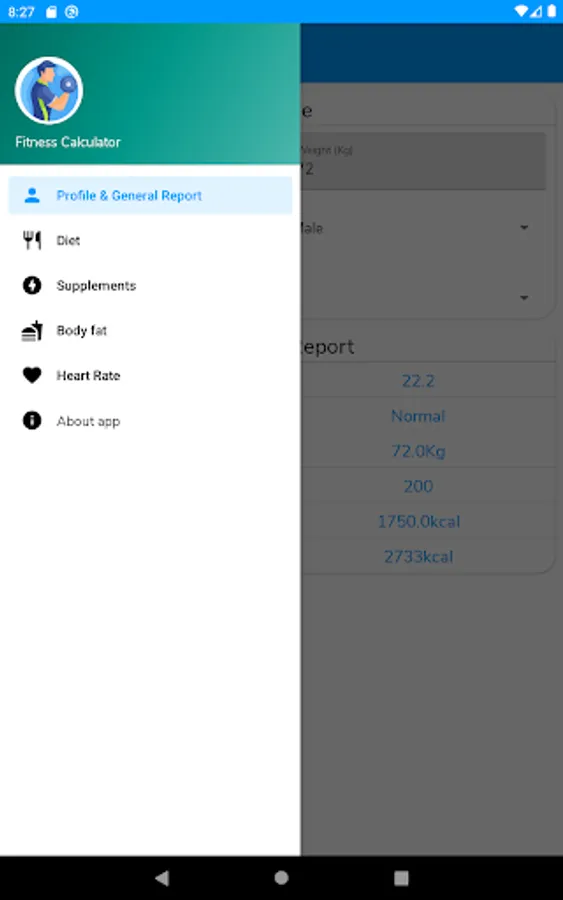
Task: Open About app page
Action: click(150, 421)
